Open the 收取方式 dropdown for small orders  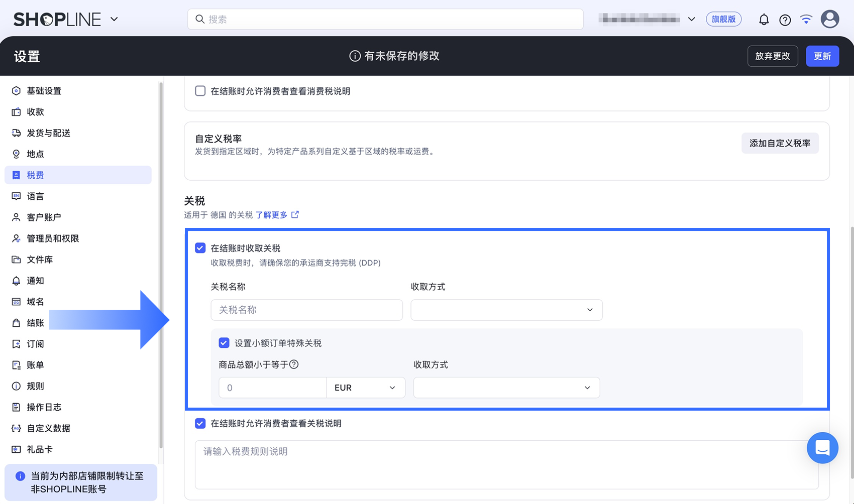click(x=506, y=388)
